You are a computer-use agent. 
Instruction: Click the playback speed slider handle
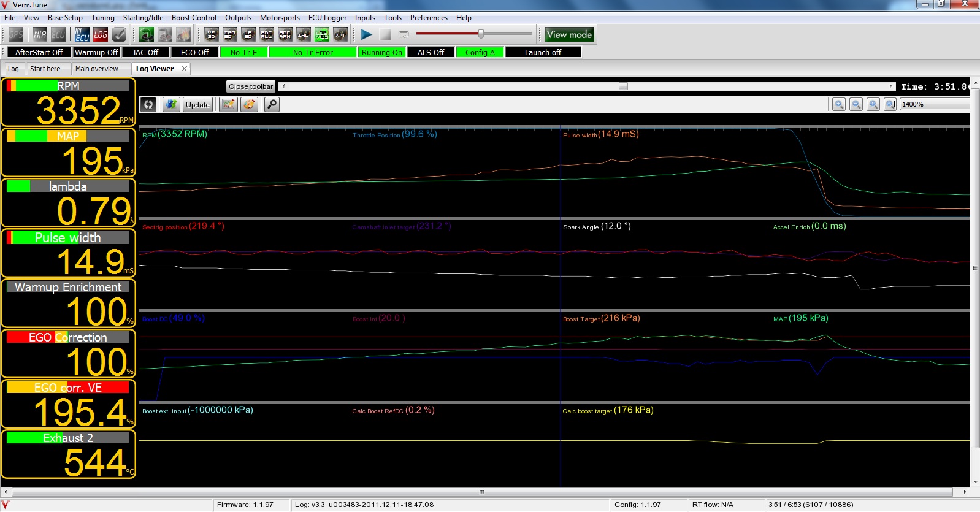point(481,34)
